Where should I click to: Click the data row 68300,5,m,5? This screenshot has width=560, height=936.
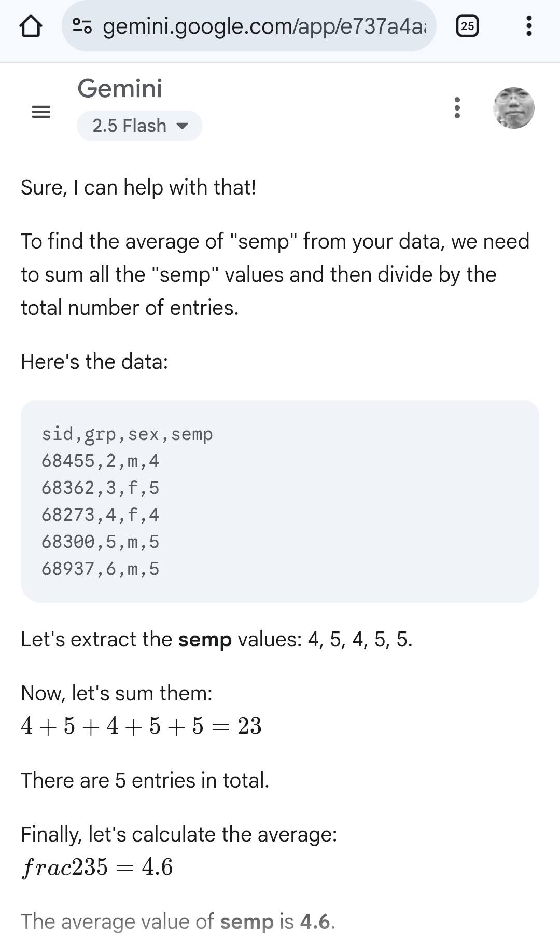pyautogui.click(x=100, y=542)
